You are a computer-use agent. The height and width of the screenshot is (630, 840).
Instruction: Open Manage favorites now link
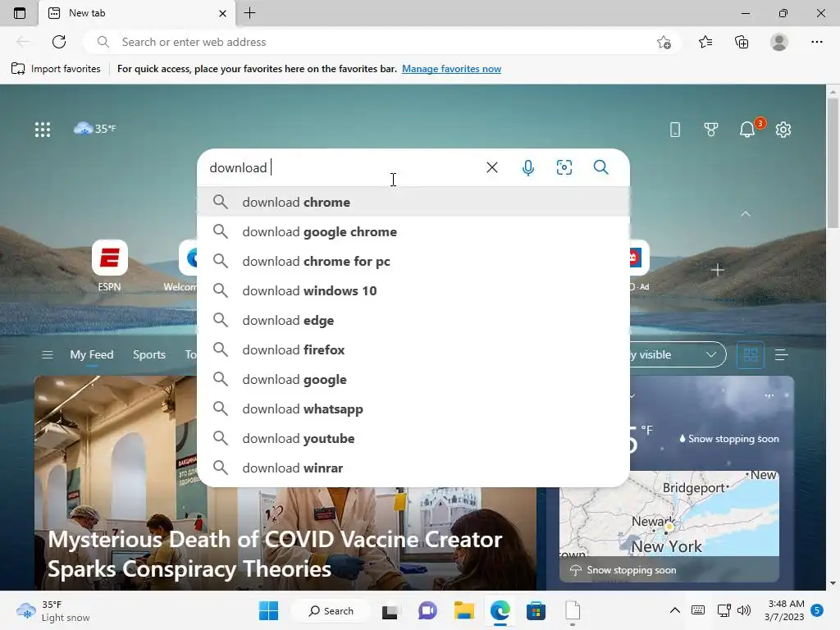point(452,69)
